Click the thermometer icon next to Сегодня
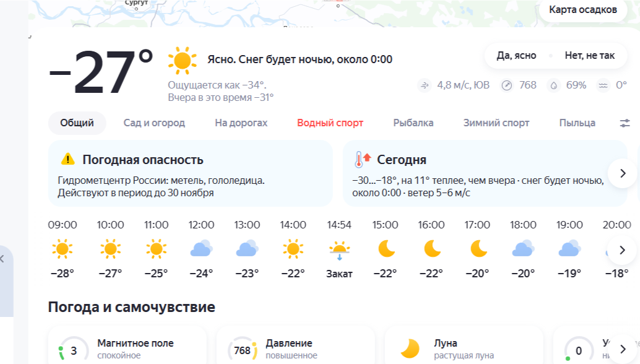 (363, 160)
